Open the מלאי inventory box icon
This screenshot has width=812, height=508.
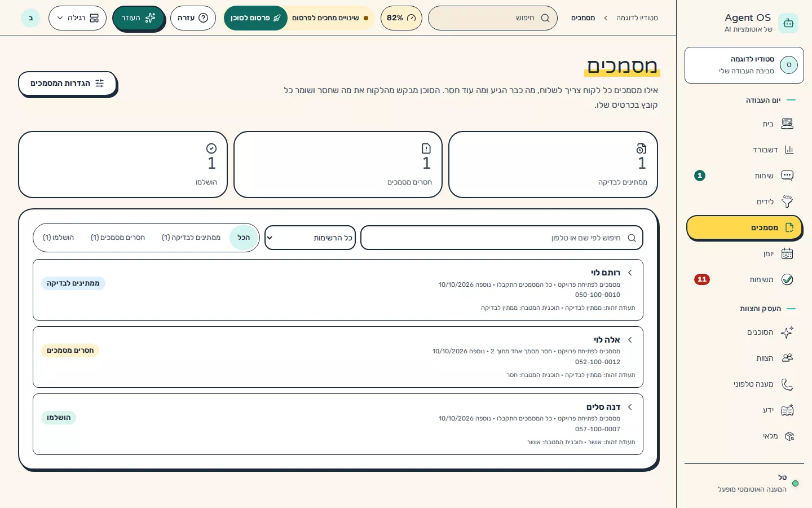(789, 436)
